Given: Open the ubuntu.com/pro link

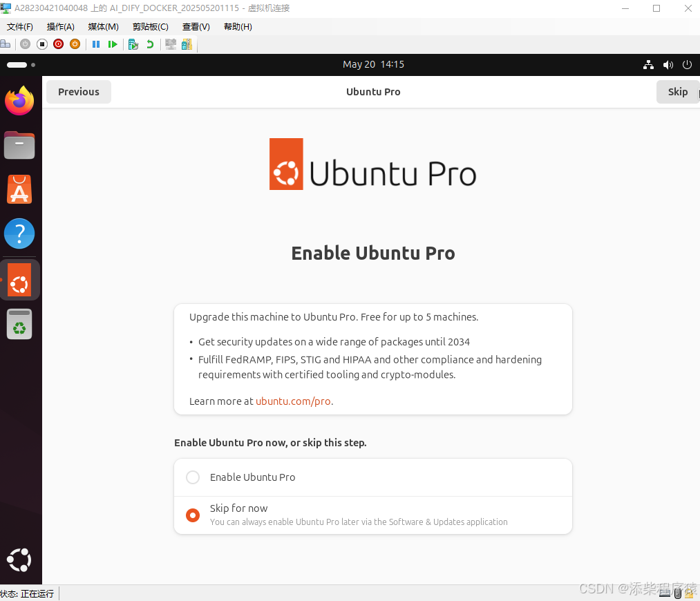Looking at the screenshot, I should click(x=293, y=401).
